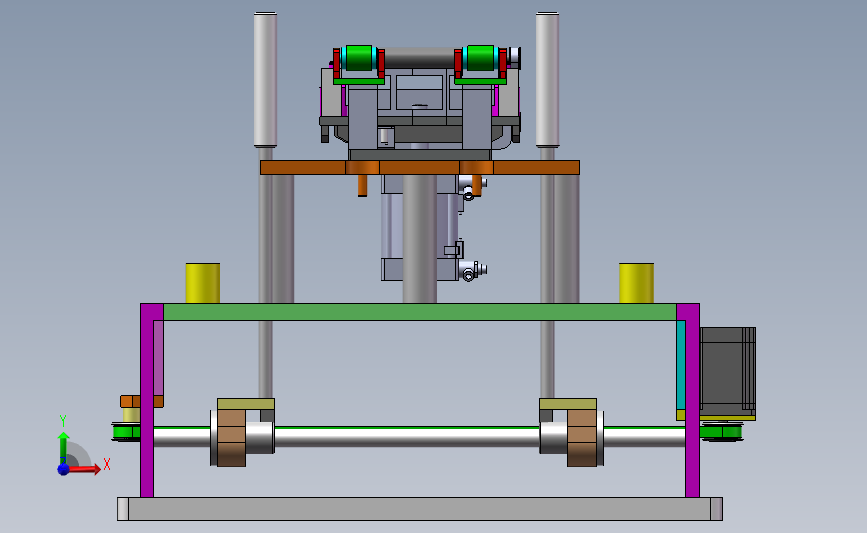Select the green pulley at shaft's left end
The image size is (867, 533).
click(126, 432)
